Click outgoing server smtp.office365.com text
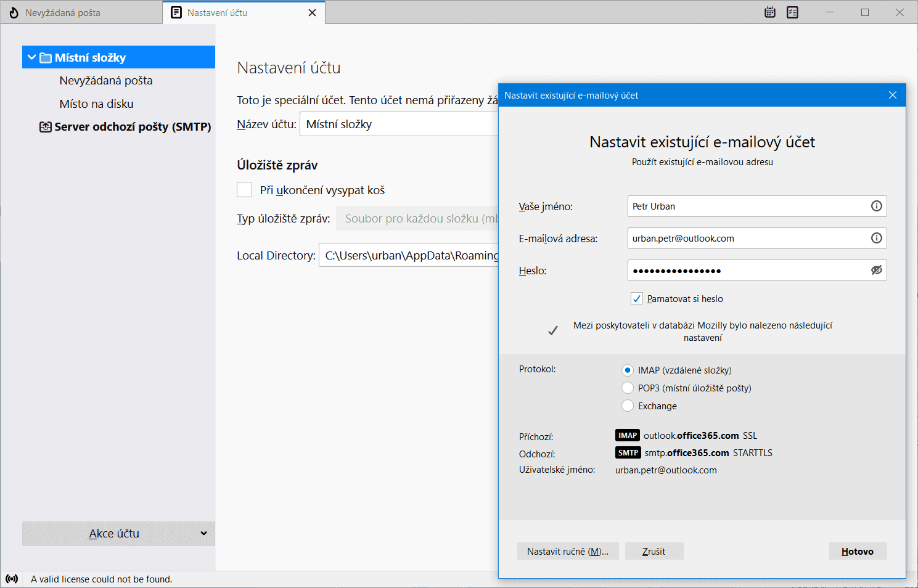 [x=687, y=453]
